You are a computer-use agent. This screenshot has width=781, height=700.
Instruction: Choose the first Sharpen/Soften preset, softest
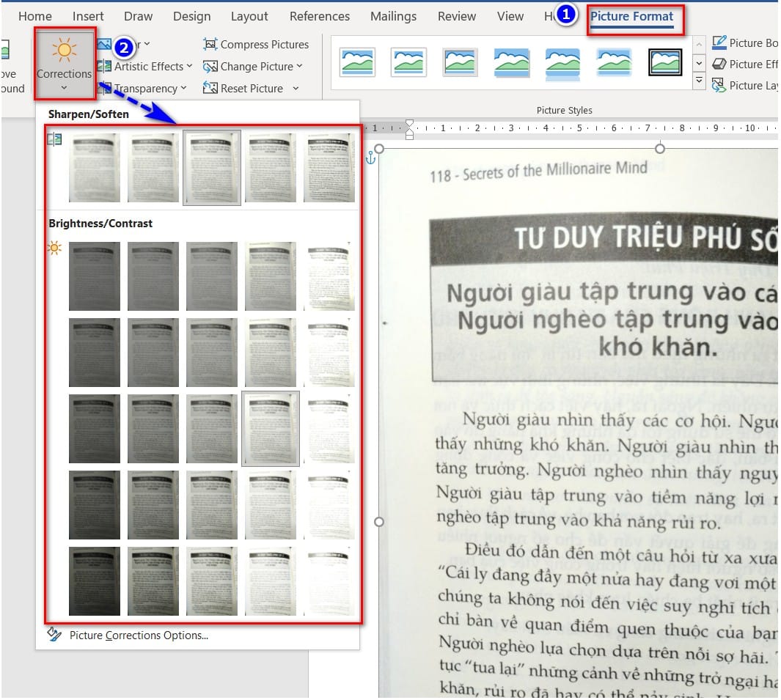click(x=95, y=168)
